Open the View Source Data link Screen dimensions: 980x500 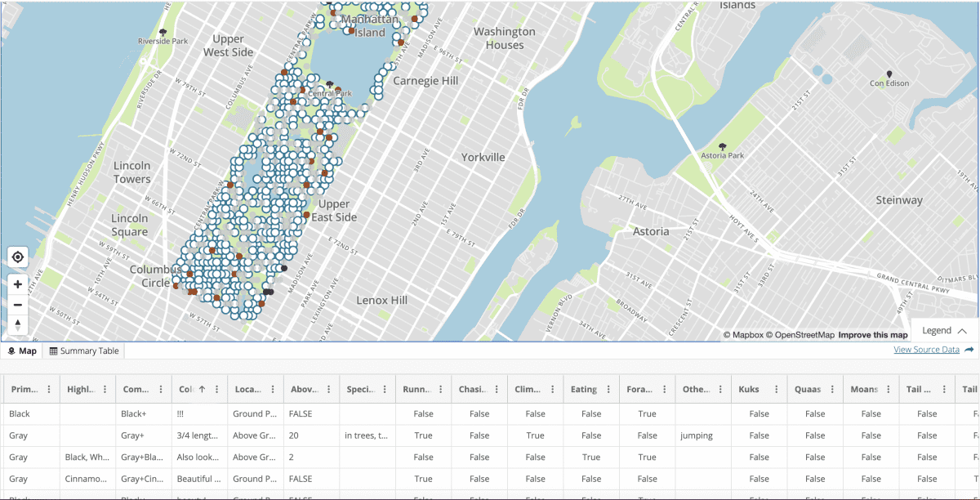(x=926, y=350)
